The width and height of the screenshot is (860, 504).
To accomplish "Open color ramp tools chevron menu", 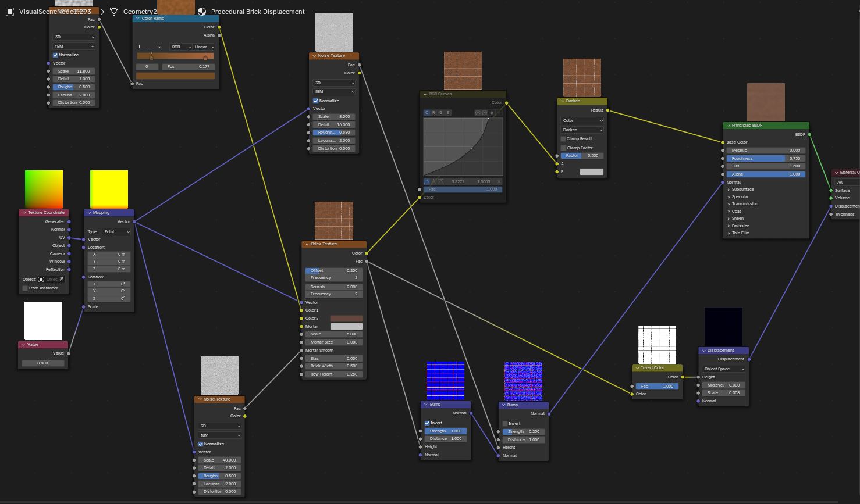I will coord(159,47).
